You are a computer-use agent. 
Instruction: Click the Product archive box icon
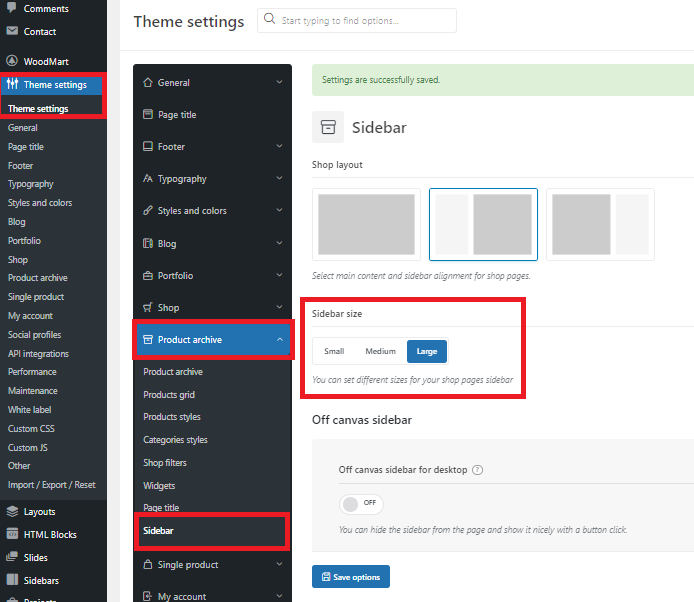pyautogui.click(x=148, y=340)
